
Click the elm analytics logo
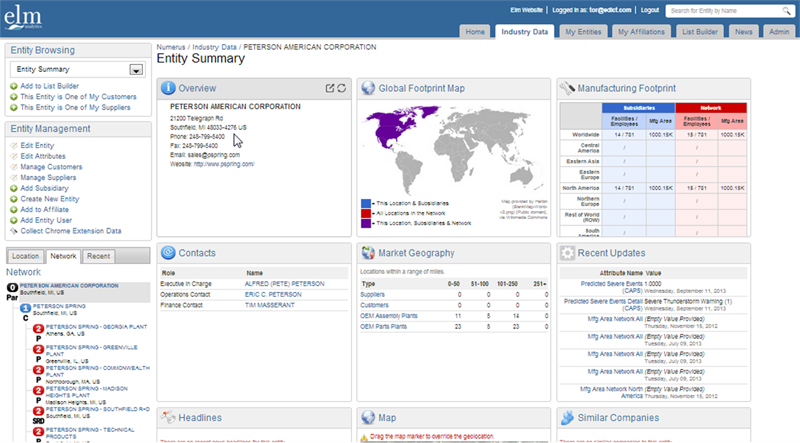[x=23, y=17]
